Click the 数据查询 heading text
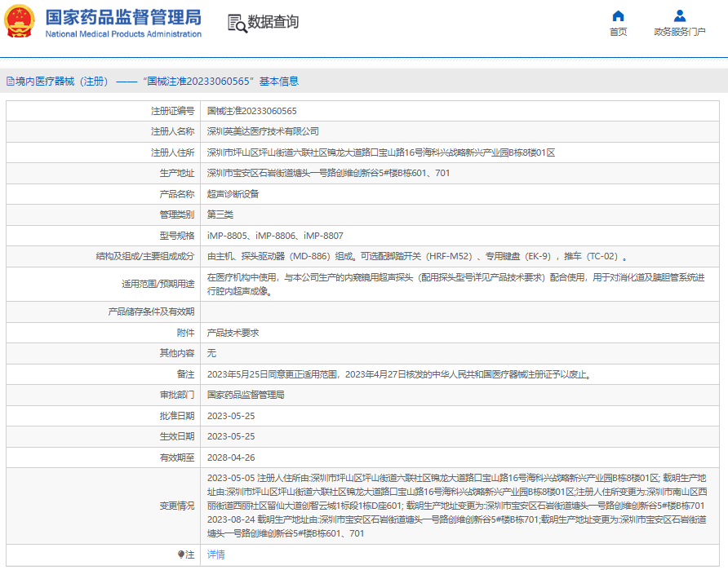The height and width of the screenshot is (570, 728). [x=273, y=23]
